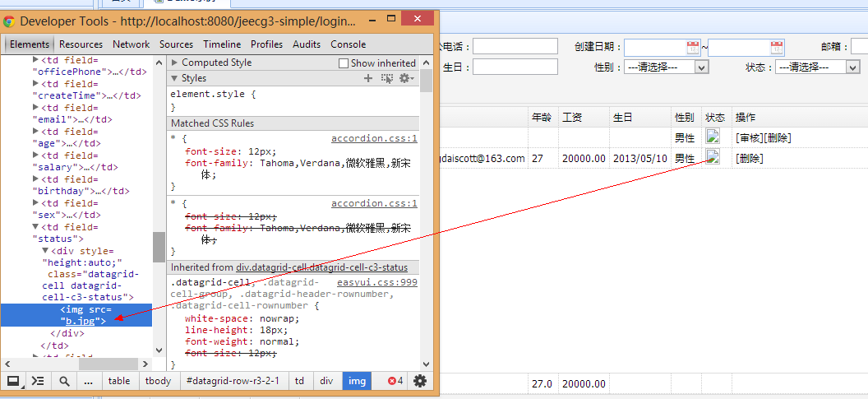Open the Audits tab
Viewport: 868px width, 399px height.
click(307, 44)
